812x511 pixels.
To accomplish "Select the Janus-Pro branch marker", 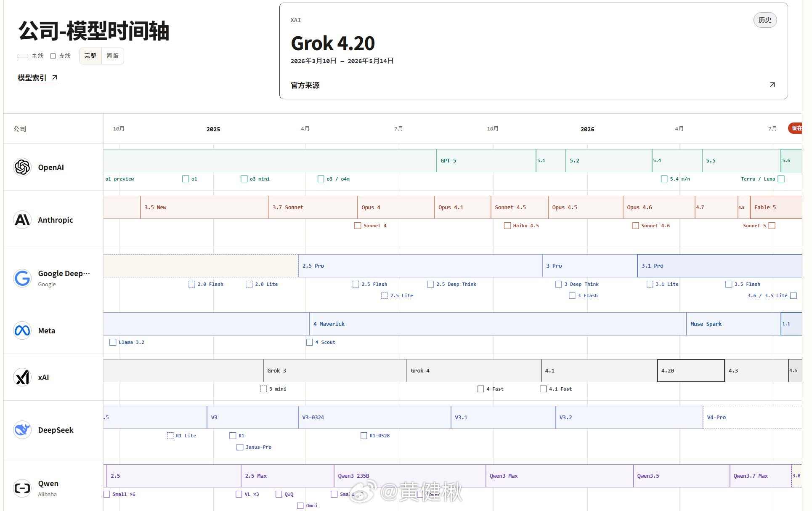I will pos(240,447).
